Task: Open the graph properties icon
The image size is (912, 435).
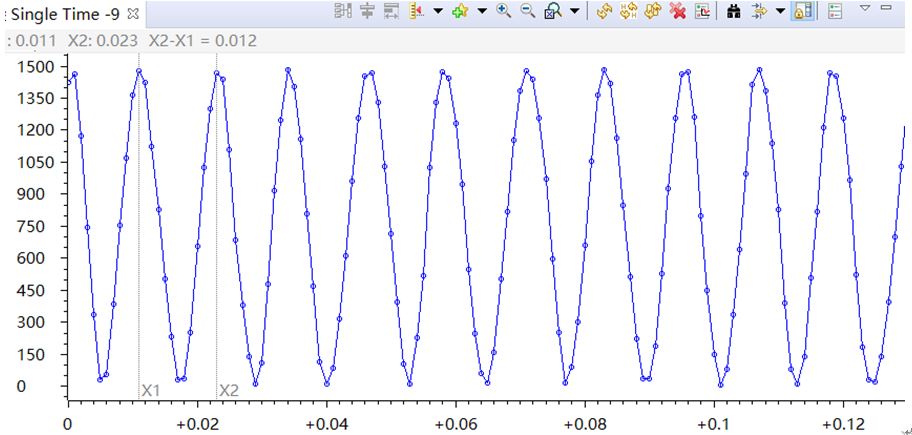Action: pyautogui.click(x=703, y=10)
